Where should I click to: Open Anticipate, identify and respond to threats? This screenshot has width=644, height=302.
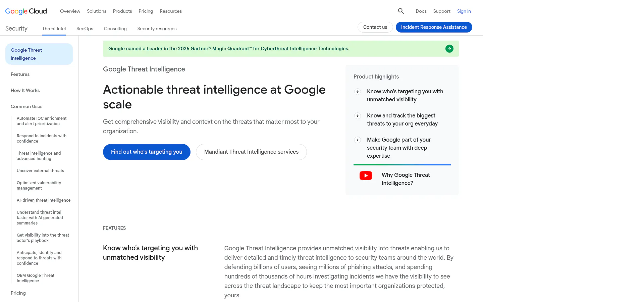pos(39,258)
